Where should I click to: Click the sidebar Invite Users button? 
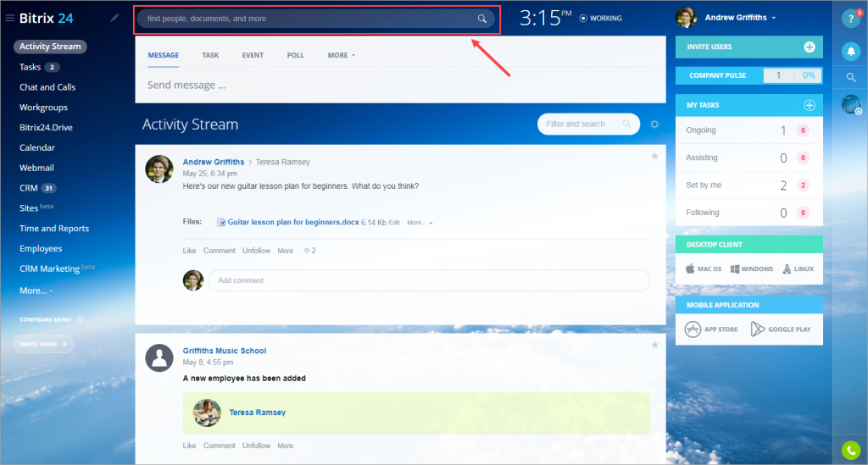(x=43, y=344)
